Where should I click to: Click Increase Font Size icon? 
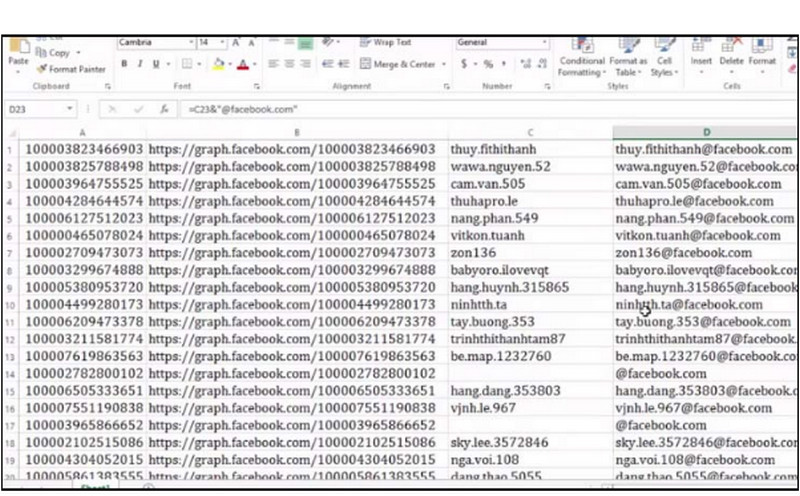coord(236,43)
